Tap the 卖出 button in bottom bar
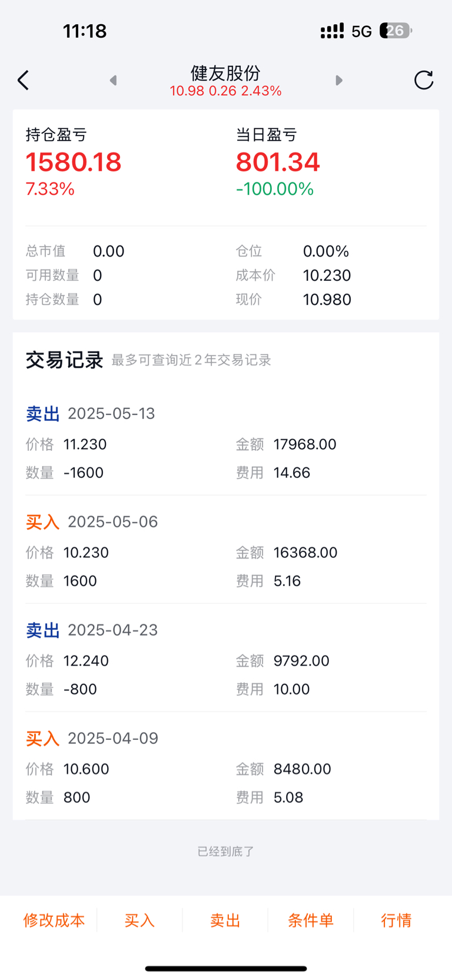The height and width of the screenshot is (980, 452). (225, 920)
